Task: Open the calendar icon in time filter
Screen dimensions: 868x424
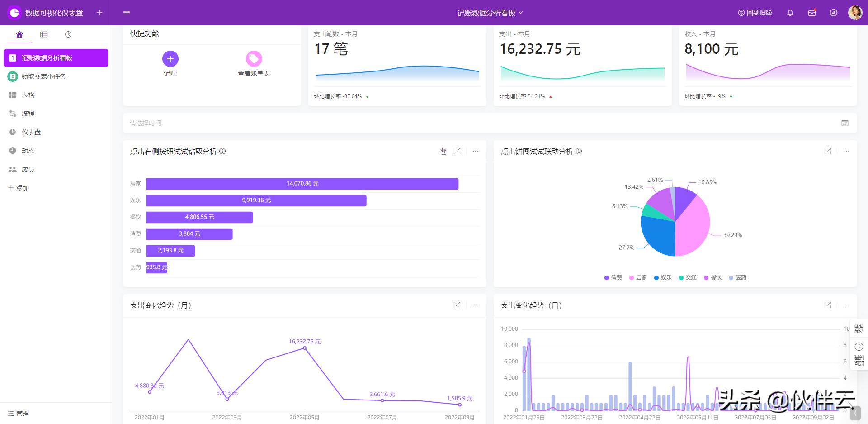Action: (x=844, y=123)
